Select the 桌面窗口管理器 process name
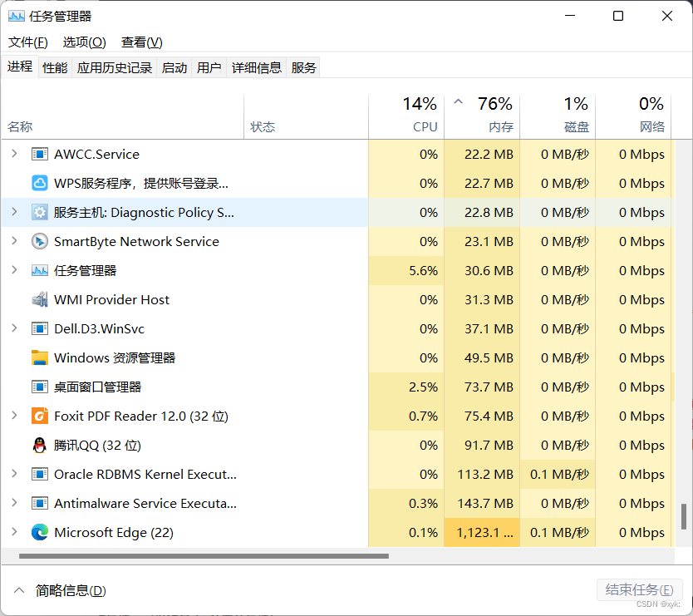 click(x=97, y=387)
